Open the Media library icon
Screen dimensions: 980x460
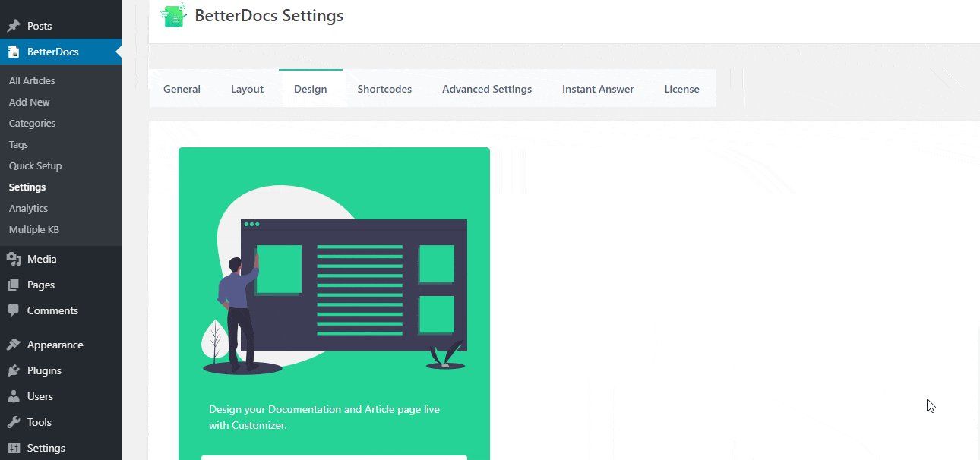click(13, 258)
